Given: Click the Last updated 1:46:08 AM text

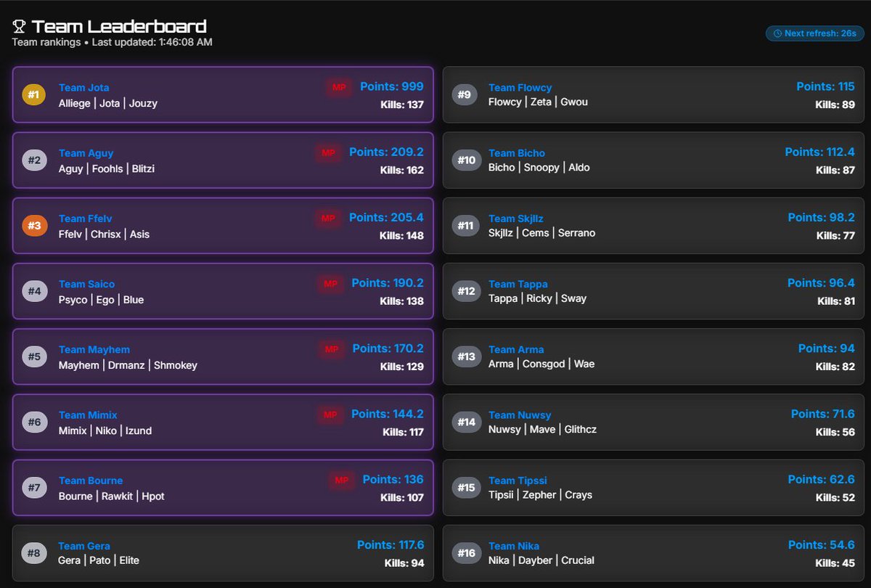Looking at the screenshot, I should 152,42.
